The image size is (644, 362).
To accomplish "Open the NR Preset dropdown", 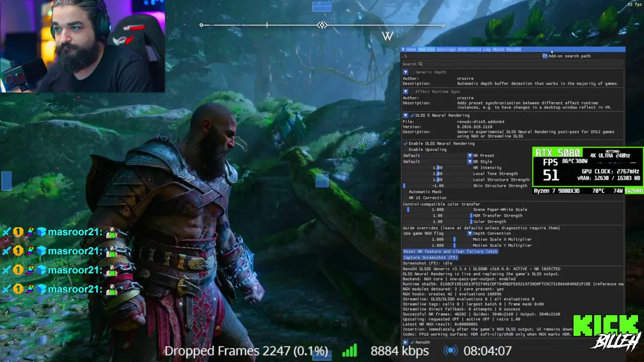I will tap(437, 155).
